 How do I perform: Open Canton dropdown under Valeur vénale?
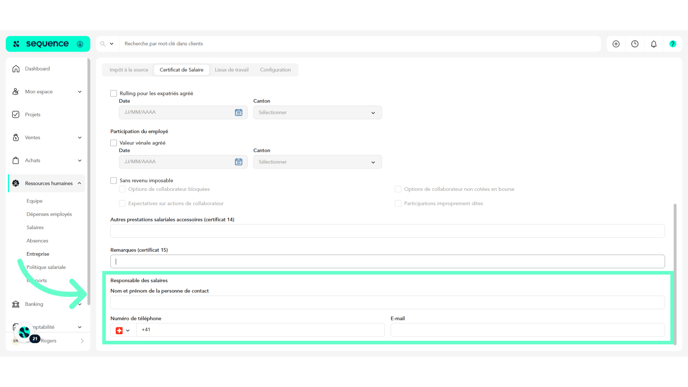pyautogui.click(x=317, y=162)
